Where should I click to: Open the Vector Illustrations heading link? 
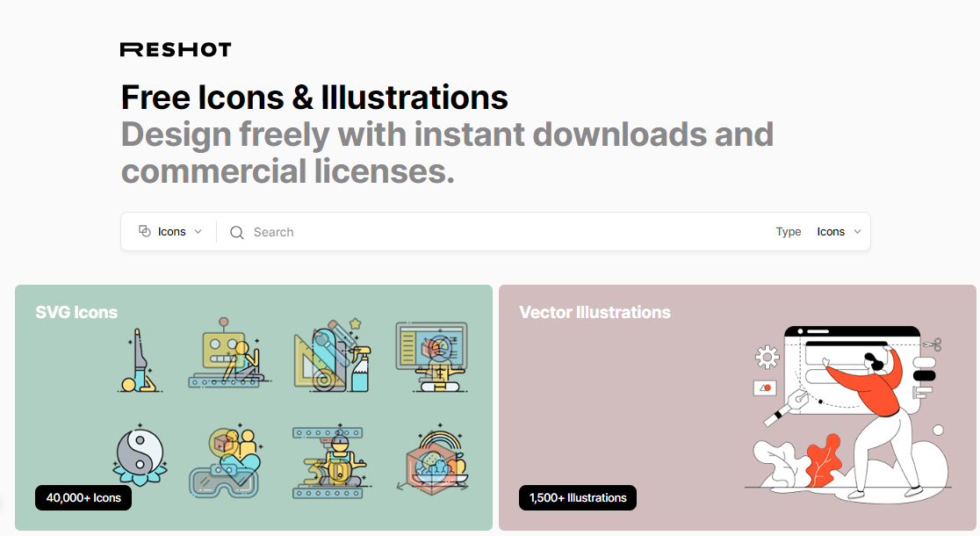click(x=594, y=312)
